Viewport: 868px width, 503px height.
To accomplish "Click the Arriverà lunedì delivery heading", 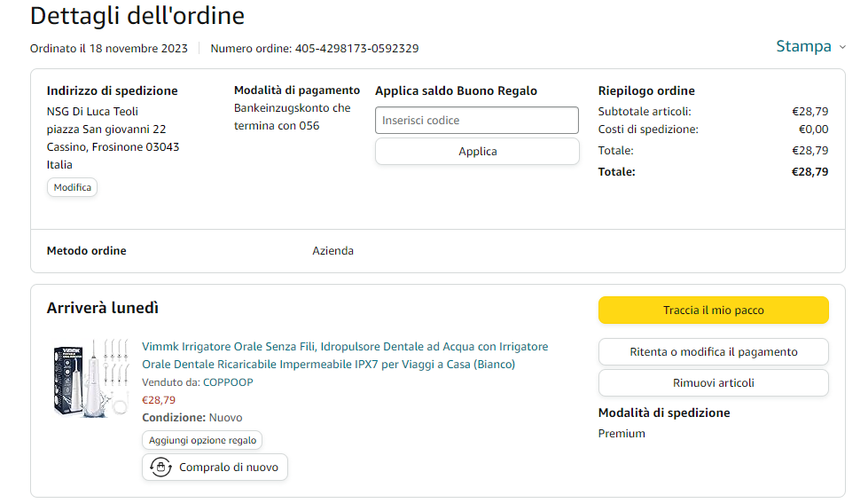I will tap(103, 308).
